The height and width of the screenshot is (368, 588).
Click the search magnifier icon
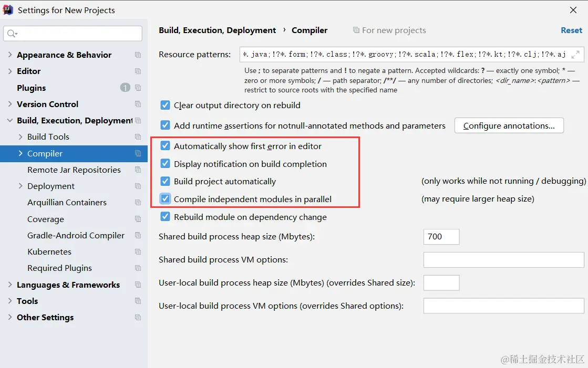12,34
